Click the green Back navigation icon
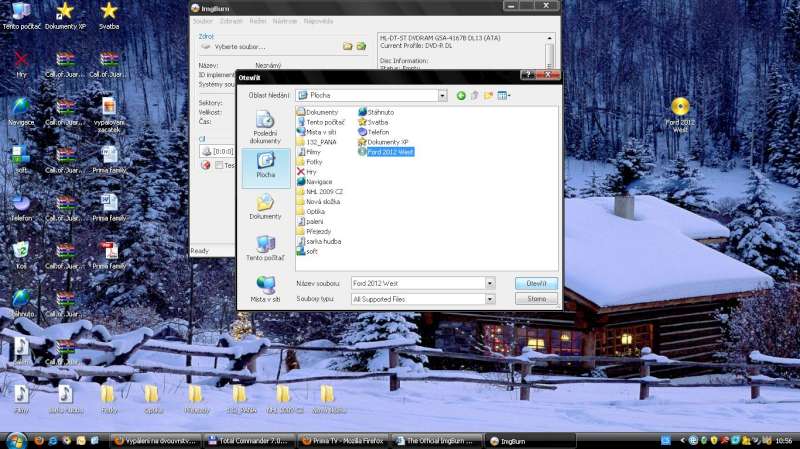The width and height of the screenshot is (800, 449). coord(461,95)
